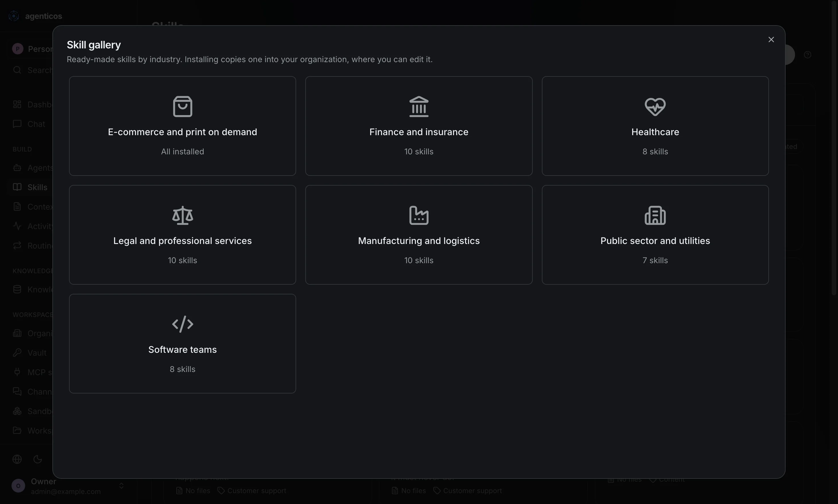Close the Skill gallery dialog

coord(771,40)
